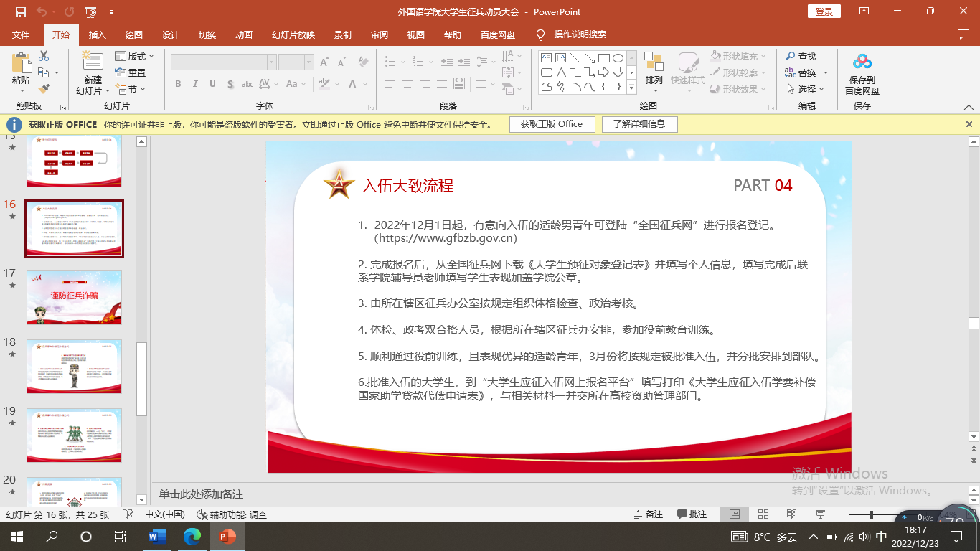Select the triangle shape in shapes gallery
Viewport: 980px width, 551px height.
(x=561, y=72)
